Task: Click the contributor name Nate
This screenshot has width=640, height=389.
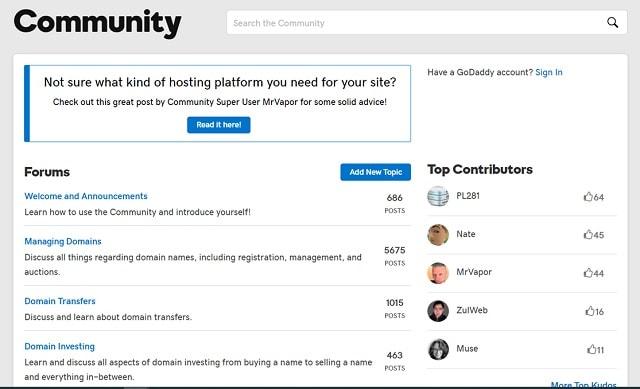Action: (466, 234)
